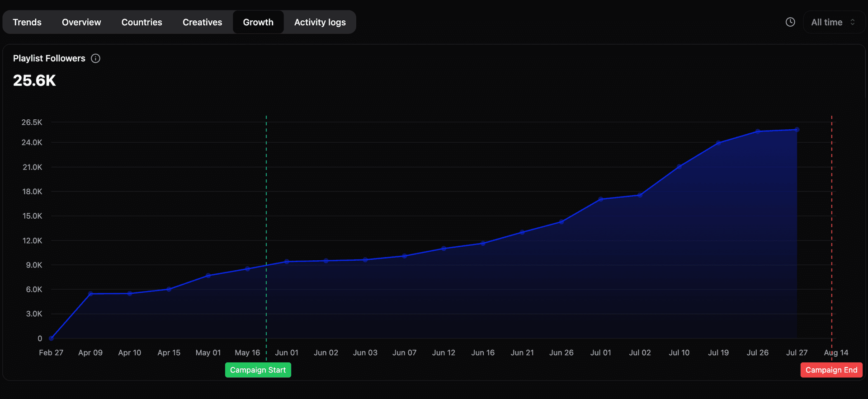The image size is (868, 399).
Task: Click the Jun 12 x-axis date label
Action: 443,352
